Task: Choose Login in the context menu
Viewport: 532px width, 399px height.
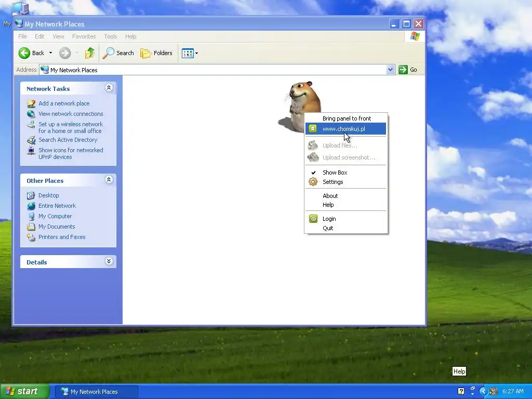Action: (x=345, y=219)
